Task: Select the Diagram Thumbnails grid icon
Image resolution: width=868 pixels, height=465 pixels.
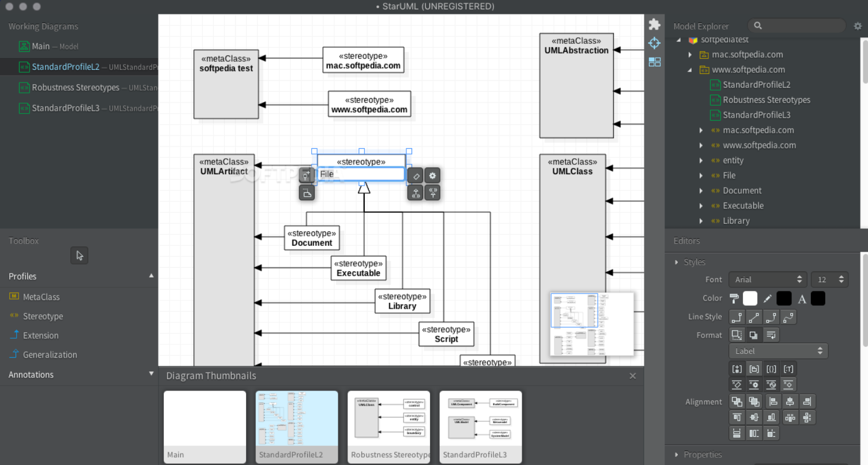Action: [654, 62]
